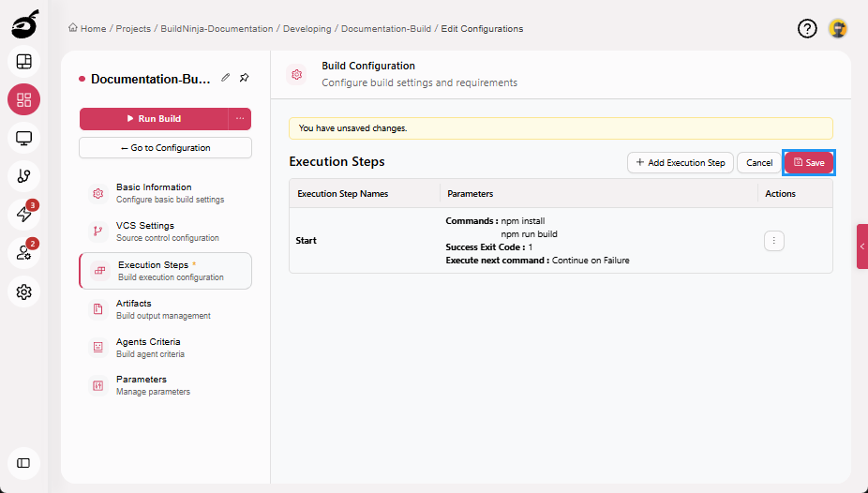Screen dimensions: 868x493
Task: Cancel the unsaved changes
Action: pos(759,163)
